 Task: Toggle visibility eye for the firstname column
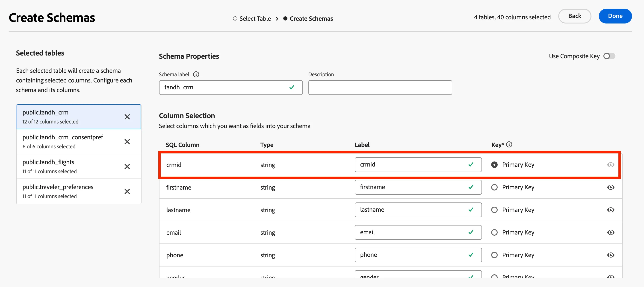[611, 187]
